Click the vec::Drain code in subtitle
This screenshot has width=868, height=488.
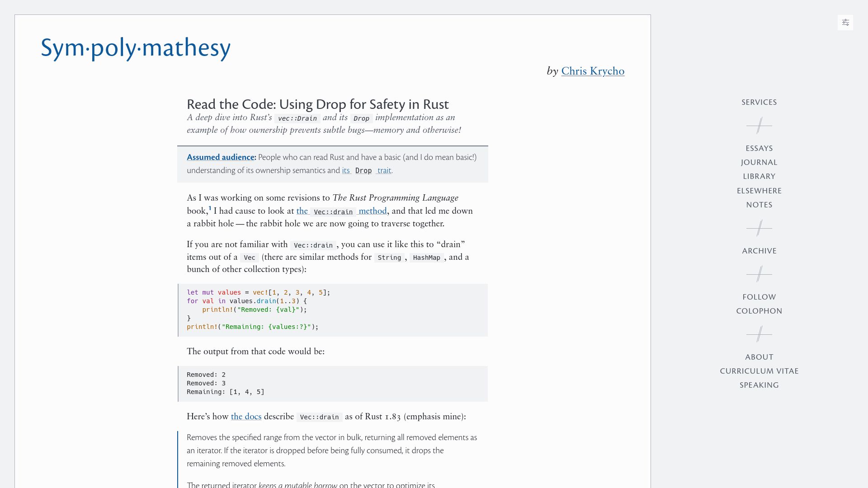(297, 118)
